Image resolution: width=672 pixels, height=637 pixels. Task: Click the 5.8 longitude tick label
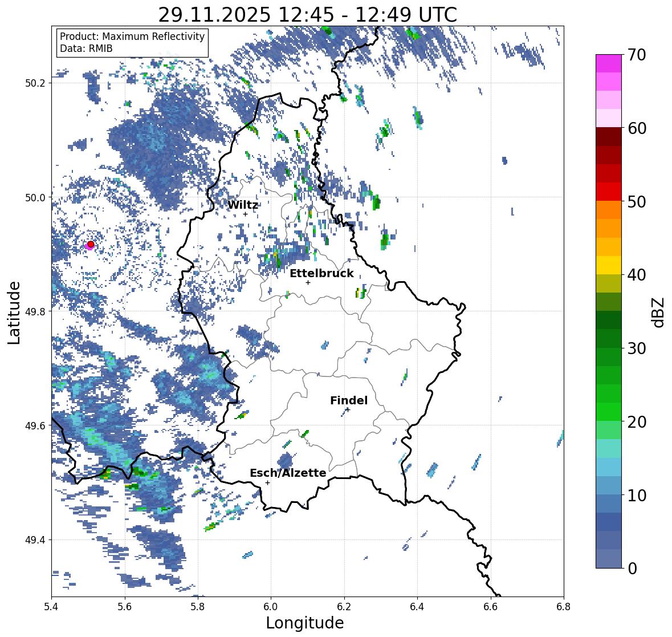click(x=198, y=607)
